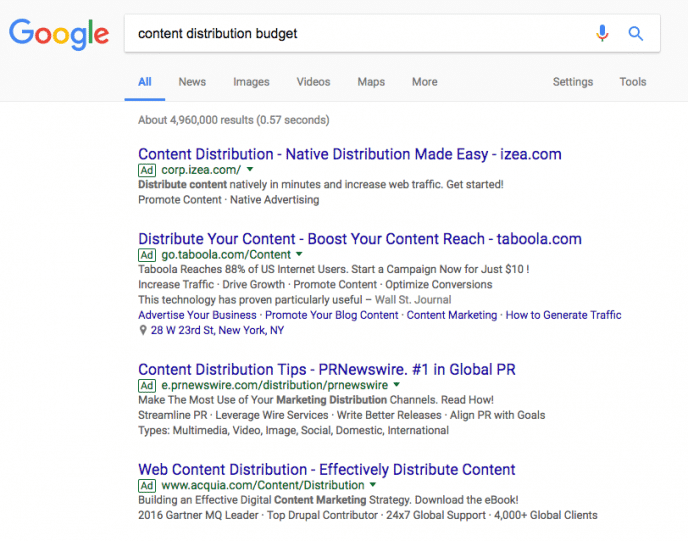Screen dimensions: 688x541
Task: Expand the arrow after e.prnewswire.com/distribution/prnewswire
Action: click(397, 385)
